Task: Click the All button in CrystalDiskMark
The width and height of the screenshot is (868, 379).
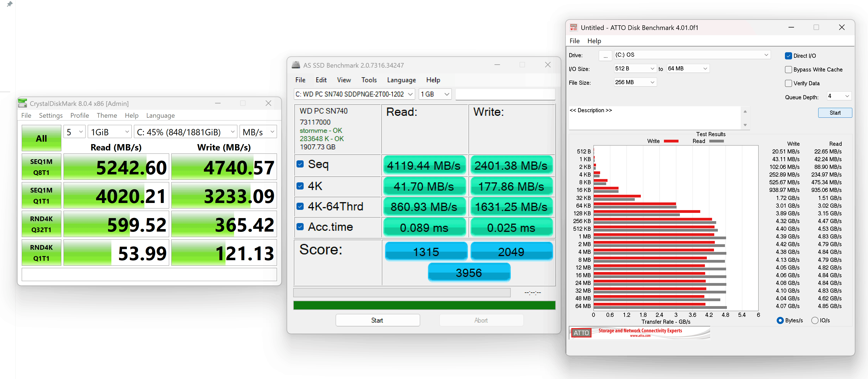Action: pyautogui.click(x=42, y=138)
